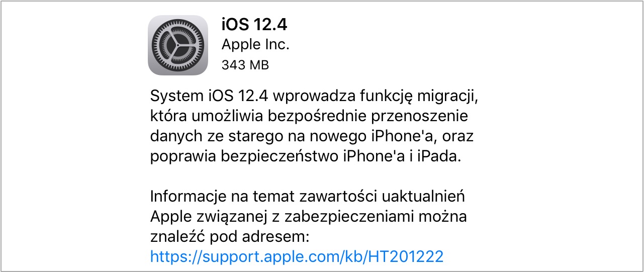Select the iOS 12.4 update title

(x=254, y=25)
